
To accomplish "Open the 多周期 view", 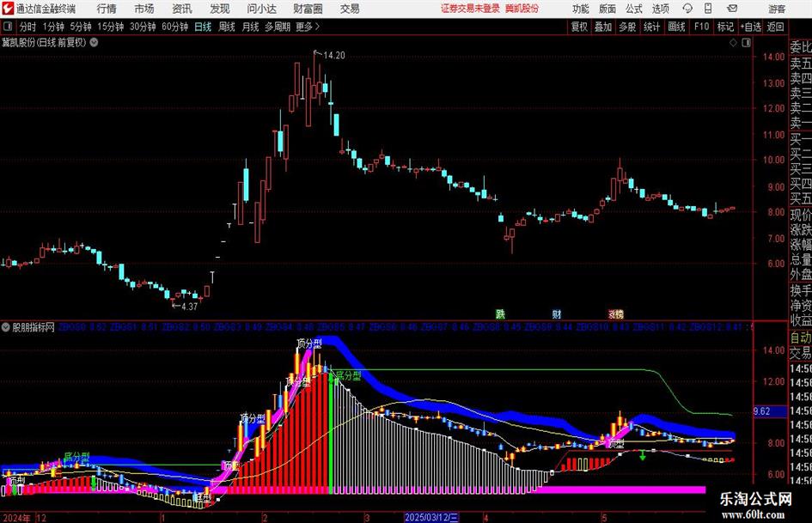I will pos(278,27).
